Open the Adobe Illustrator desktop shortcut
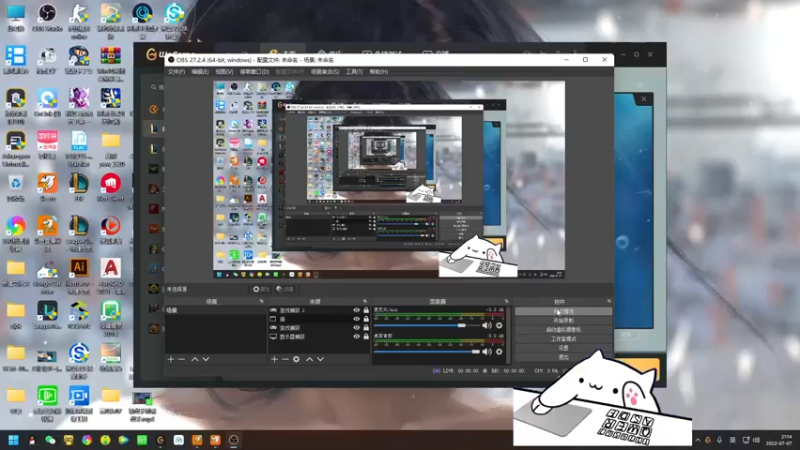 [x=79, y=276]
